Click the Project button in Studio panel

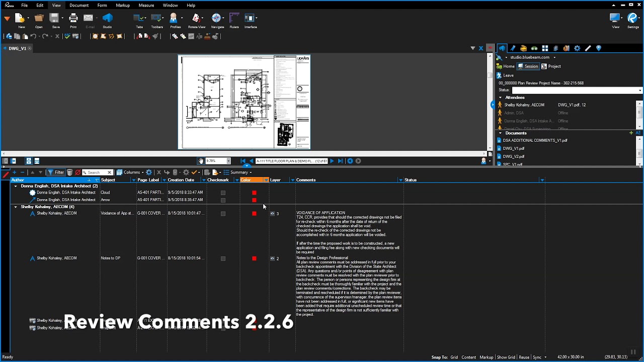click(x=551, y=66)
